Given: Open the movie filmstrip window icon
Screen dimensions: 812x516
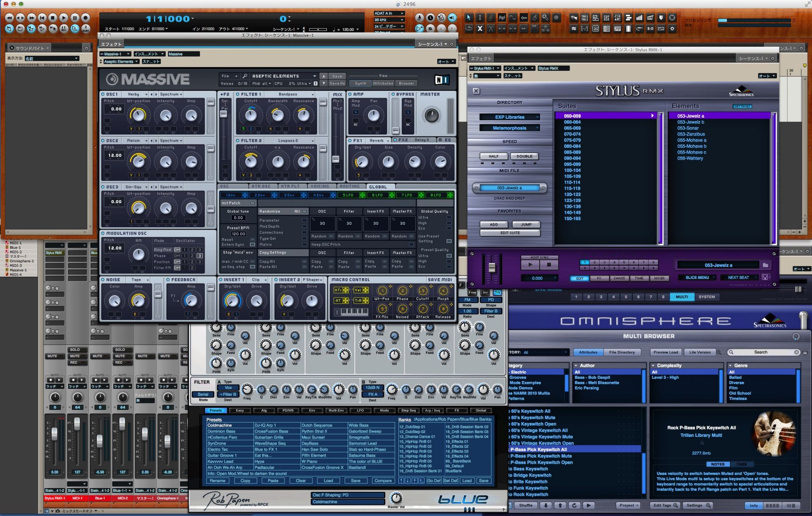Looking at the screenshot, I should click(x=628, y=29).
